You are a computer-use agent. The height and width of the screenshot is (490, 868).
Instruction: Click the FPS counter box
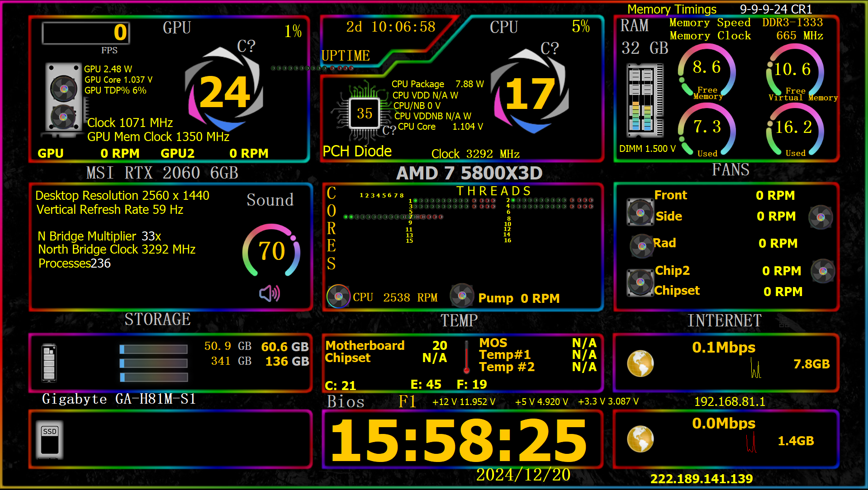click(86, 33)
